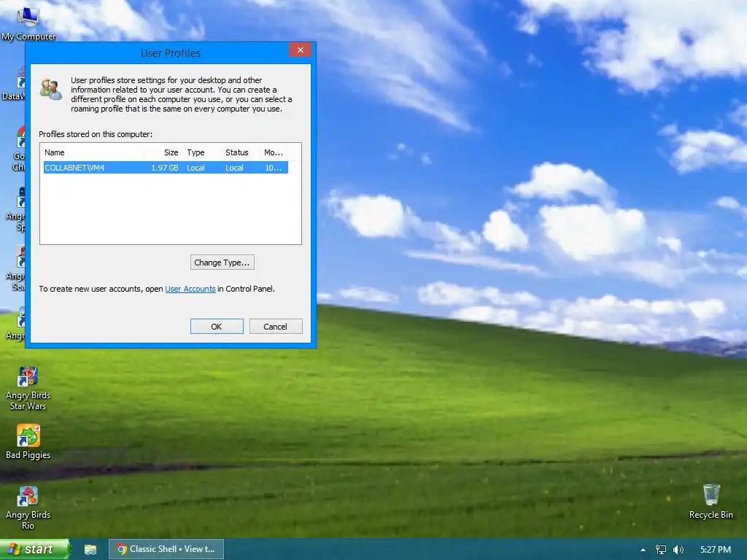The image size is (747, 560).
Task: Show hidden tray icons arrow
Action: (643, 550)
